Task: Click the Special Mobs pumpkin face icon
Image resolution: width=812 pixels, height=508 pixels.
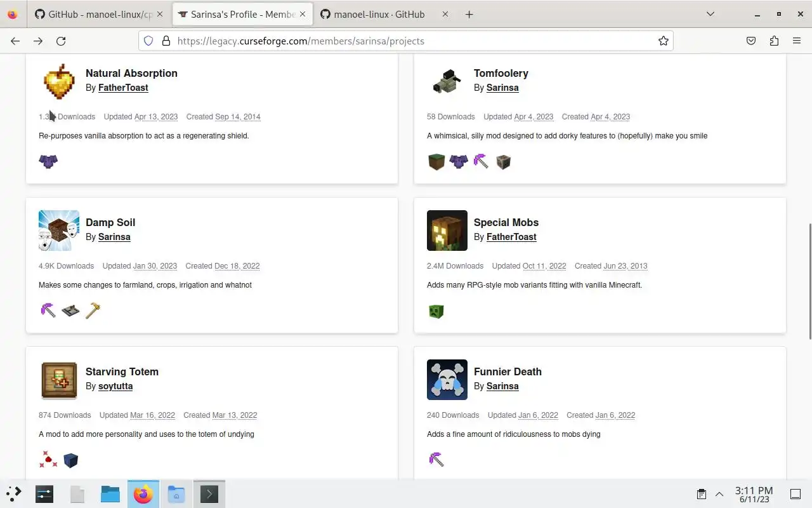Action: 447,231
